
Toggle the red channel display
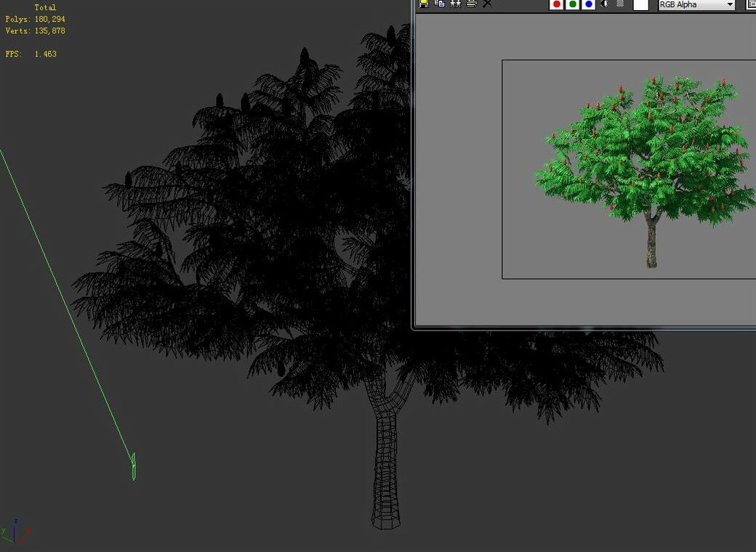556,4
